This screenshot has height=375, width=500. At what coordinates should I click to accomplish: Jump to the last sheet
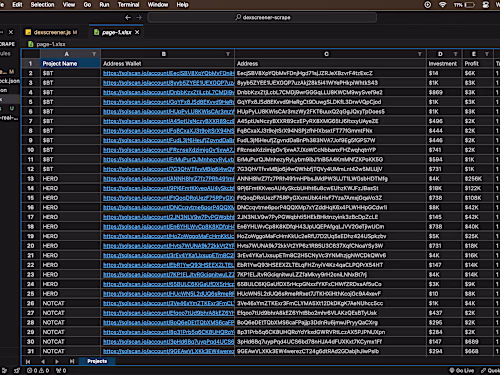coord(72,361)
